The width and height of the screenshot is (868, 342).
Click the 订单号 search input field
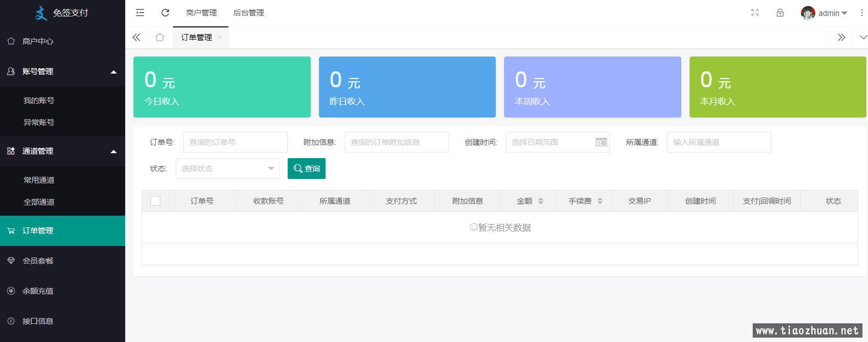coord(235,142)
